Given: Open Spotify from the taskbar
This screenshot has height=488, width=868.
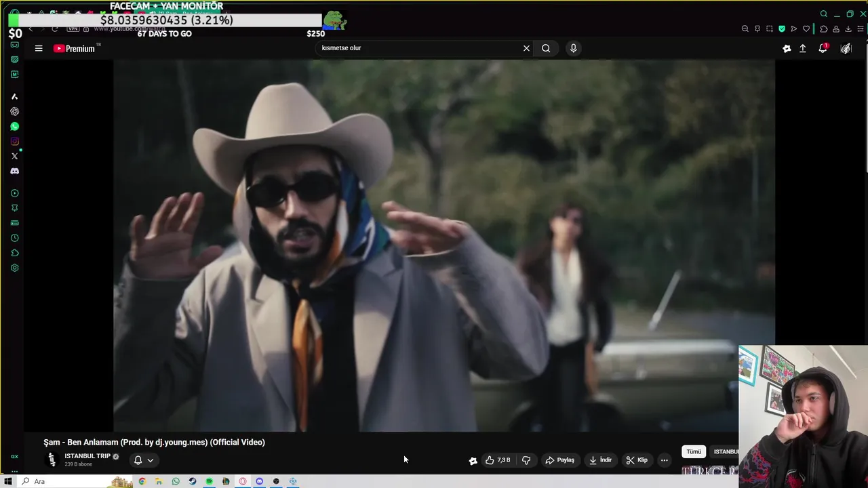Looking at the screenshot, I should (x=209, y=481).
